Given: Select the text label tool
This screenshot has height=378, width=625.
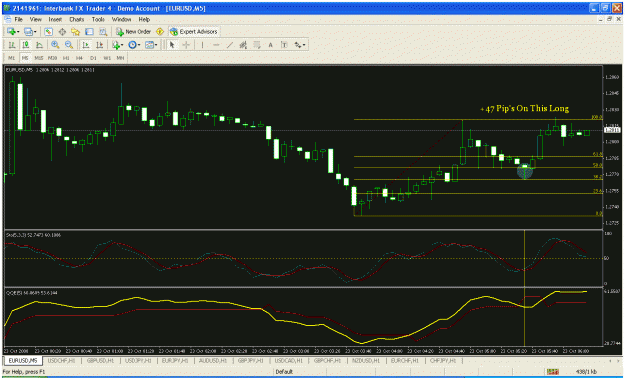Looking at the screenshot, I should (x=284, y=45).
